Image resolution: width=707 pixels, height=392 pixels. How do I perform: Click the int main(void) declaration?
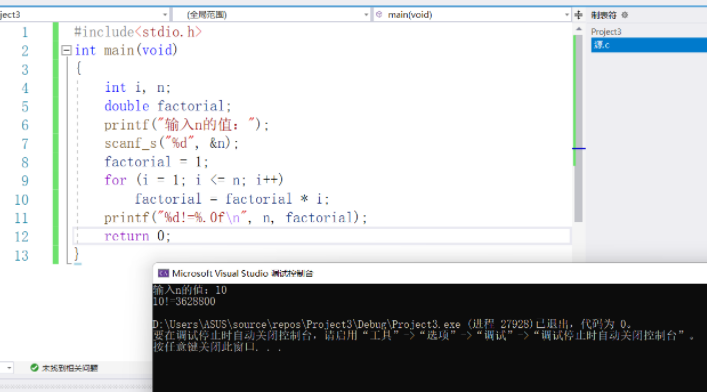[x=126, y=50]
